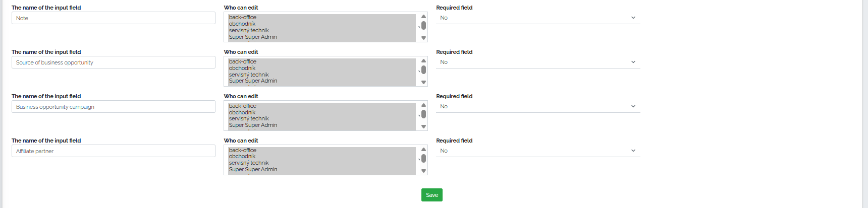Click the Note input field
Screen dimensions: 868x208
click(114, 18)
